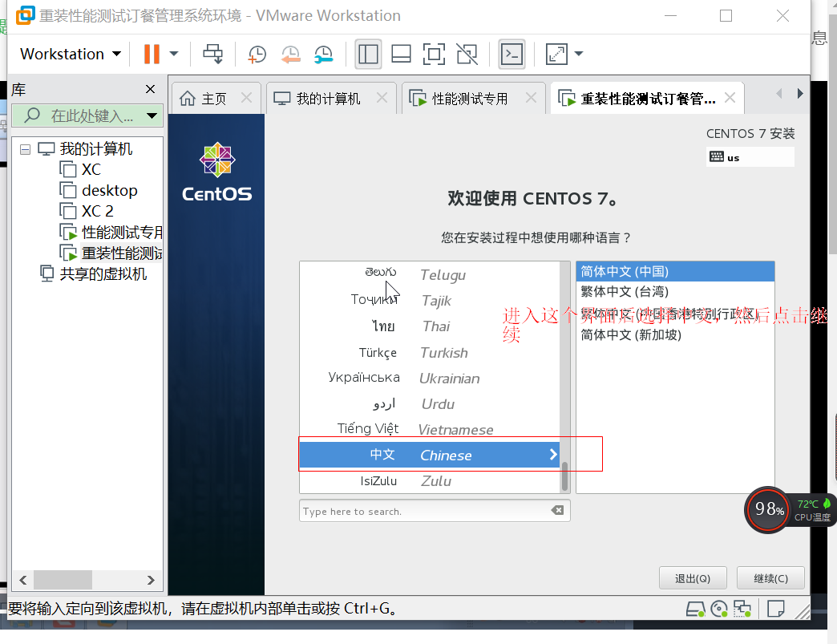This screenshot has width=837, height=644.
Task: Show next tabs with right arrow
Action: [x=799, y=94]
